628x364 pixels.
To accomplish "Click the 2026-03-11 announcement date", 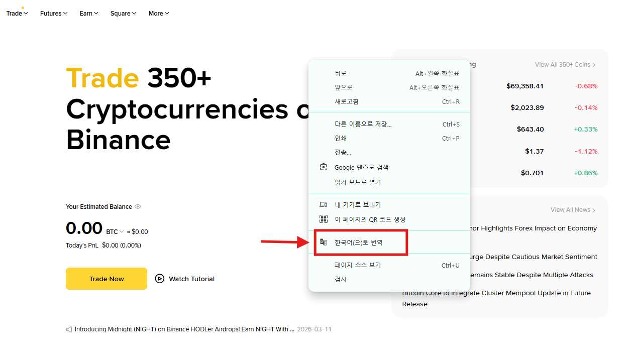I will click(314, 329).
